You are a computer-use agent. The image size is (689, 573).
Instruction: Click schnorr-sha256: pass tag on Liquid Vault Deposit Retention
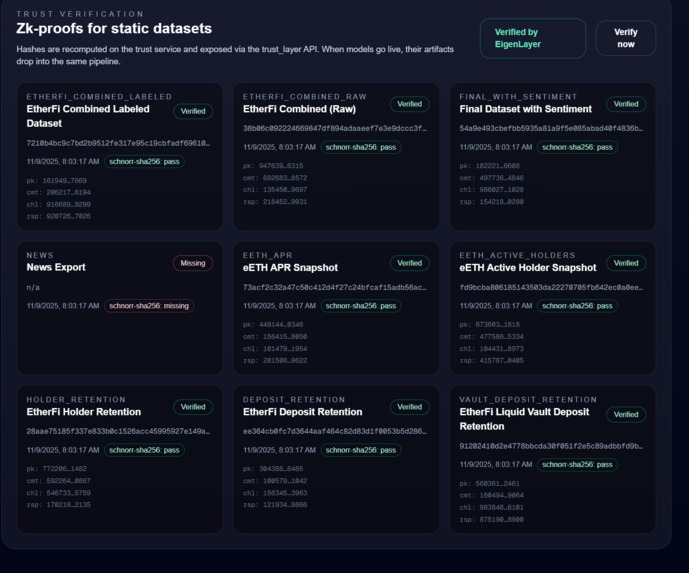coord(577,464)
